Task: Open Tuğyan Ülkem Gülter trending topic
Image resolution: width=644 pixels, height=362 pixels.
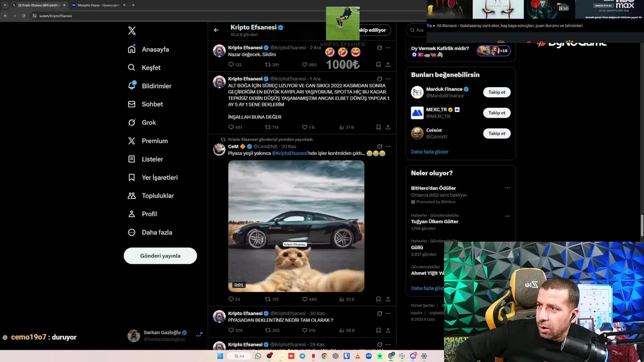Action: [x=435, y=221]
